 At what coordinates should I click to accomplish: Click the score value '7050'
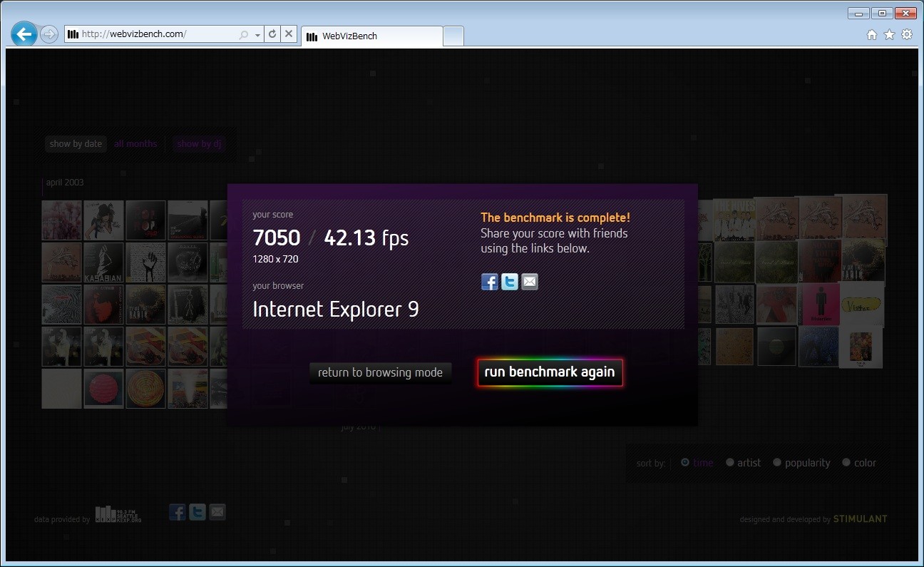(277, 237)
